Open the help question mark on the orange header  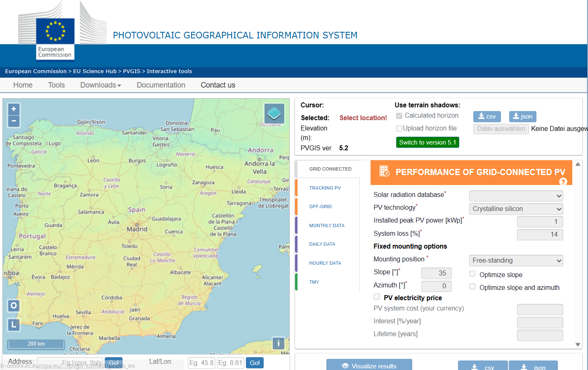click(563, 181)
